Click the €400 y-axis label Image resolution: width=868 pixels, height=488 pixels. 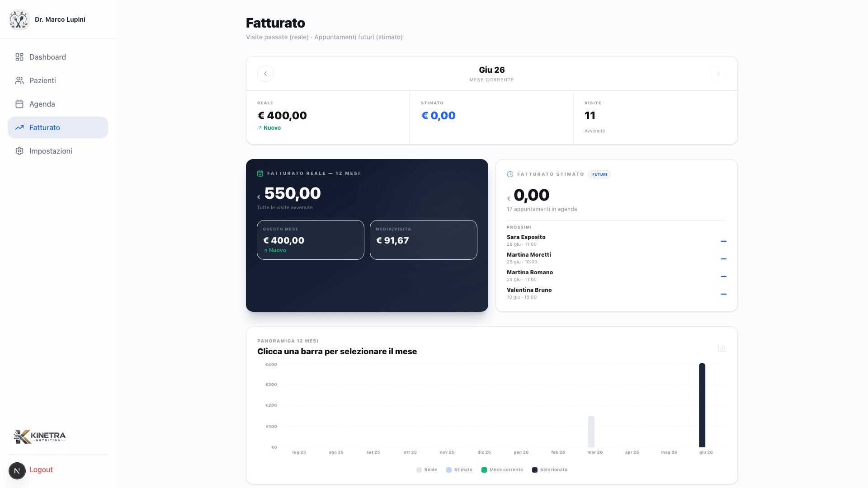click(271, 365)
